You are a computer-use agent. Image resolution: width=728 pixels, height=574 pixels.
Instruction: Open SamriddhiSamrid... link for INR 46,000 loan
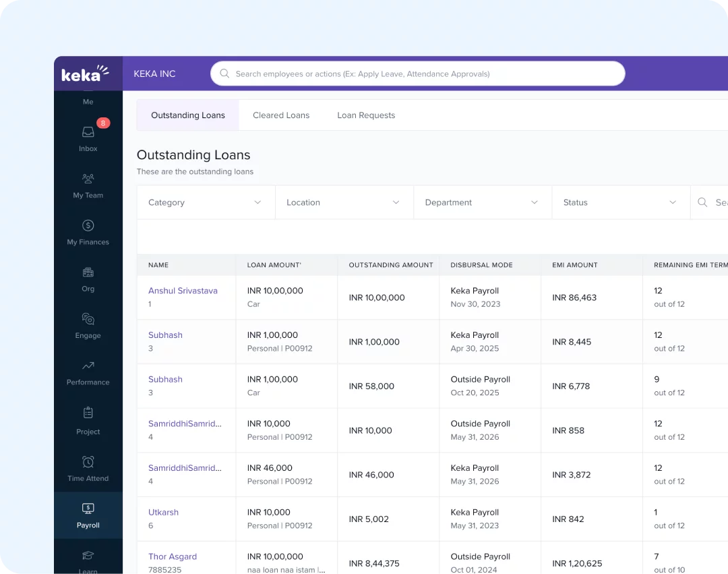coord(185,467)
